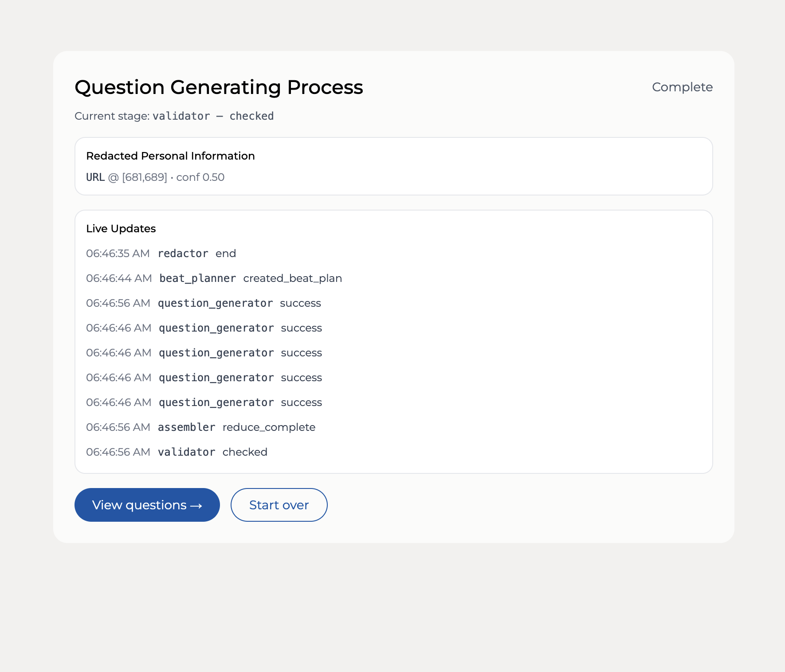
Task: Click the 06:46:44 AM timestamp
Action: point(119,278)
